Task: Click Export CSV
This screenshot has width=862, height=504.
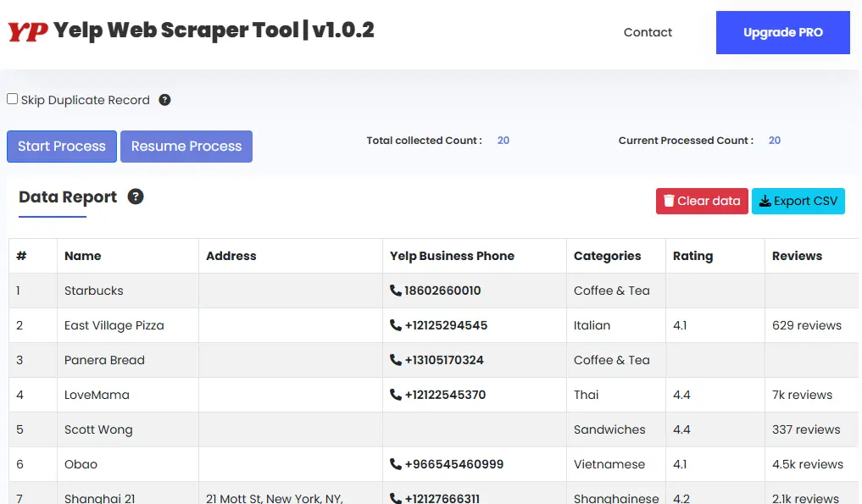Action: [x=798, y=201]
